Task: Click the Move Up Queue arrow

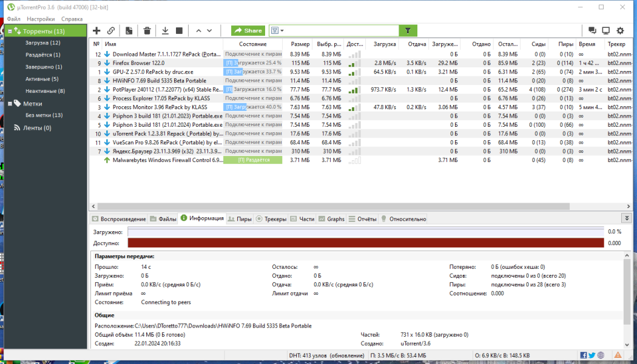Action: [198, 30]
